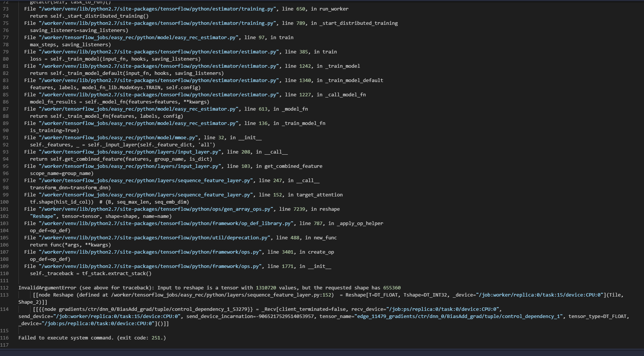
Task: Select the 'saving_listeners=saving_listeners)' line
Action: (79, 30)
